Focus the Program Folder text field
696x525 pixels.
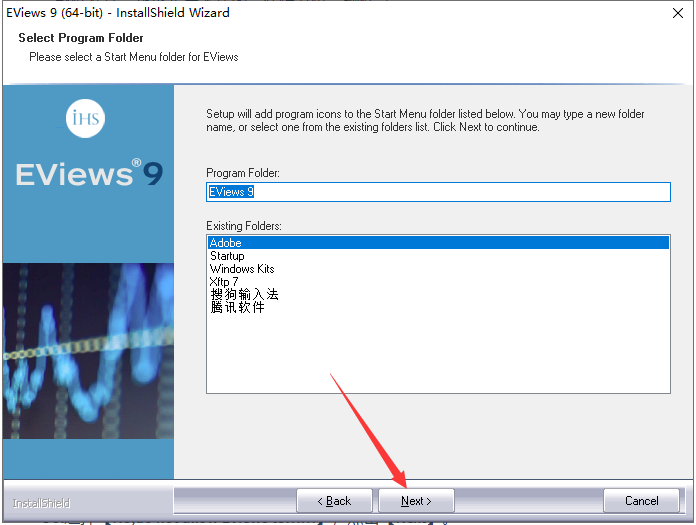point(438,192)
